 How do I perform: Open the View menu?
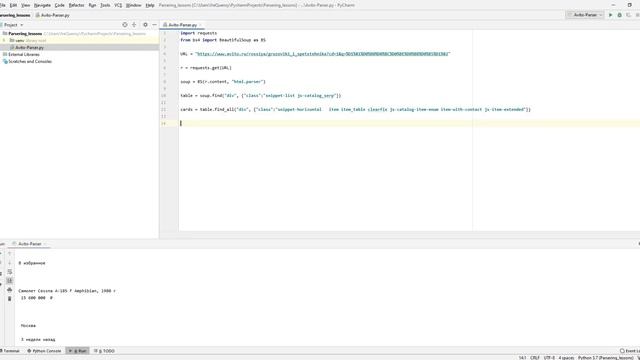[25, 5]
